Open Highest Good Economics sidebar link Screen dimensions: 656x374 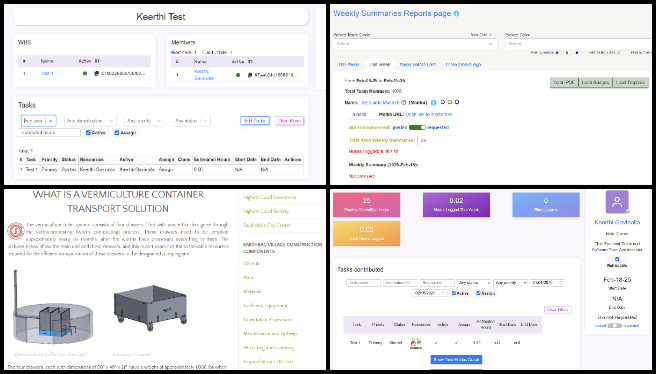coord(269,197)
